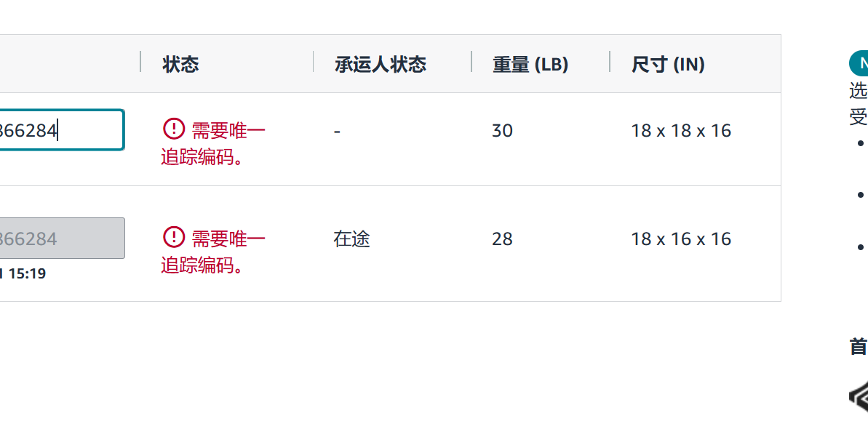Click the divider between 状态 and 承运人状态 headers
Screen dimensions: 868x429
point(313,63)
